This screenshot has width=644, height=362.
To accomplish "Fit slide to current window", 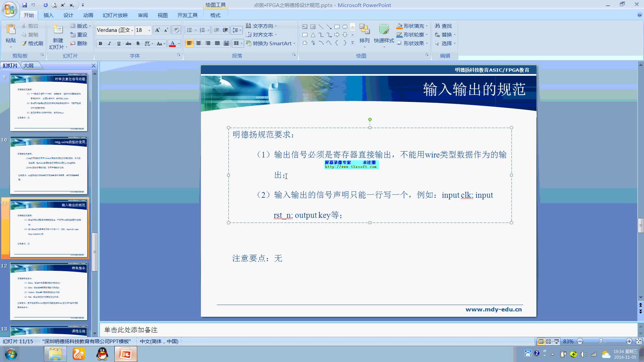I will tap(639, 341).
